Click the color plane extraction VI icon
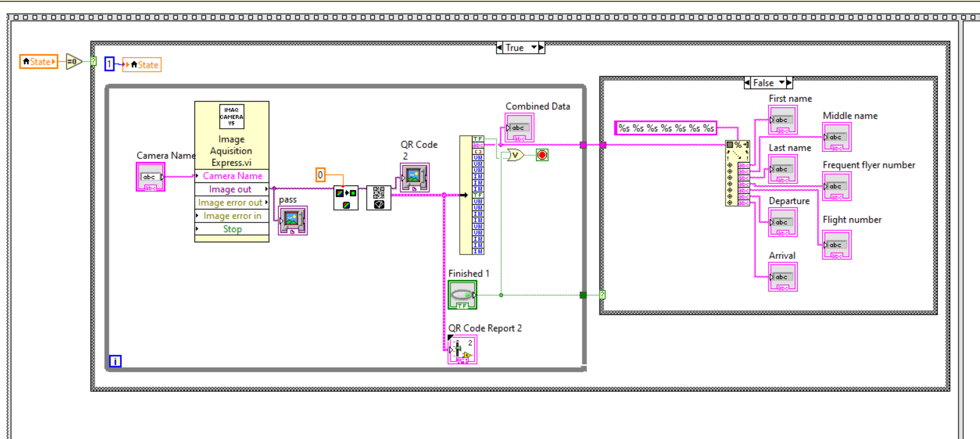 (x=346, y=198)
